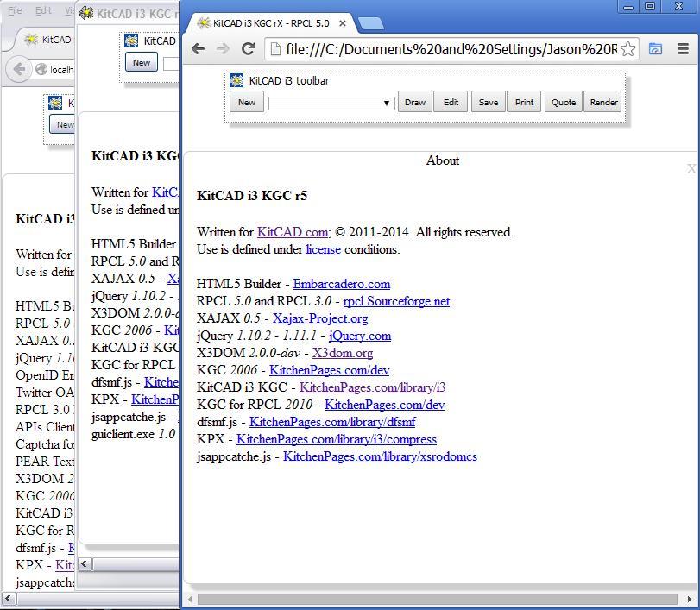Open the KitchenPages.com/library/xsrodomcs link
This screenshot has width=700, height=610.
380,456
